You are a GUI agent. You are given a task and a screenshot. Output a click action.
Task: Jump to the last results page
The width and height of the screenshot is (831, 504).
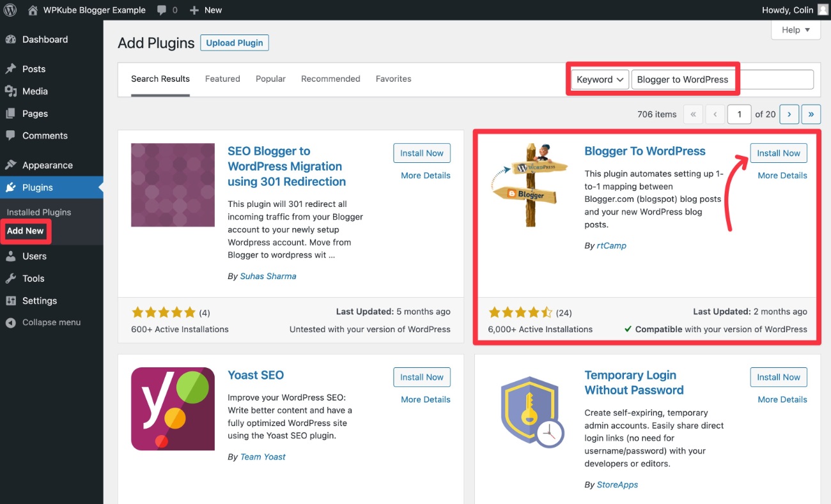click(811, 114)
